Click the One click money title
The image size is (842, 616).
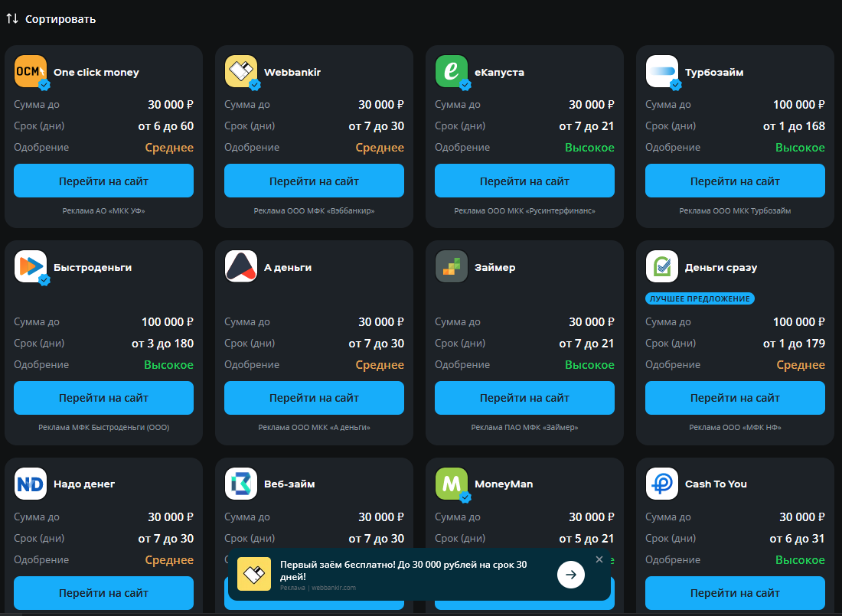click(96, 72)
